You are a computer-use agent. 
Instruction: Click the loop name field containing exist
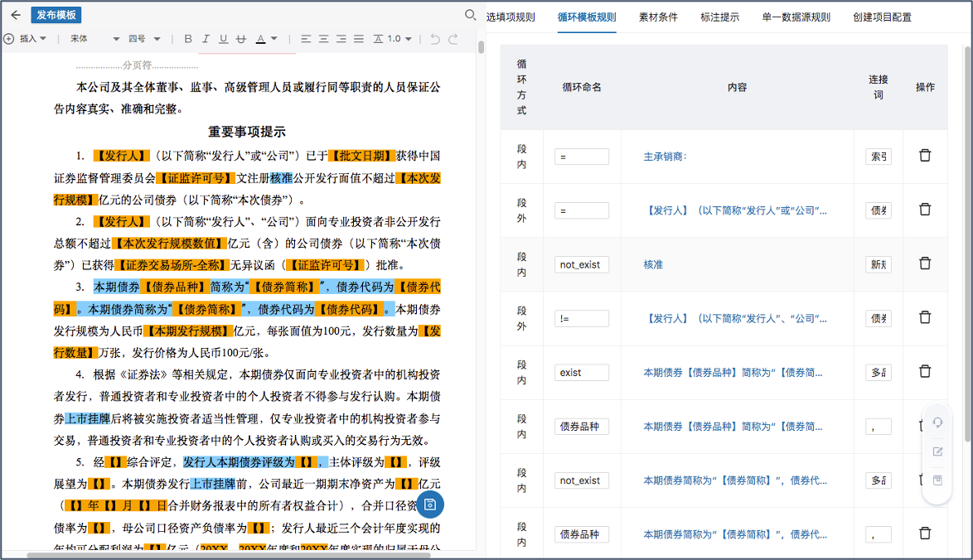[581, 373]
